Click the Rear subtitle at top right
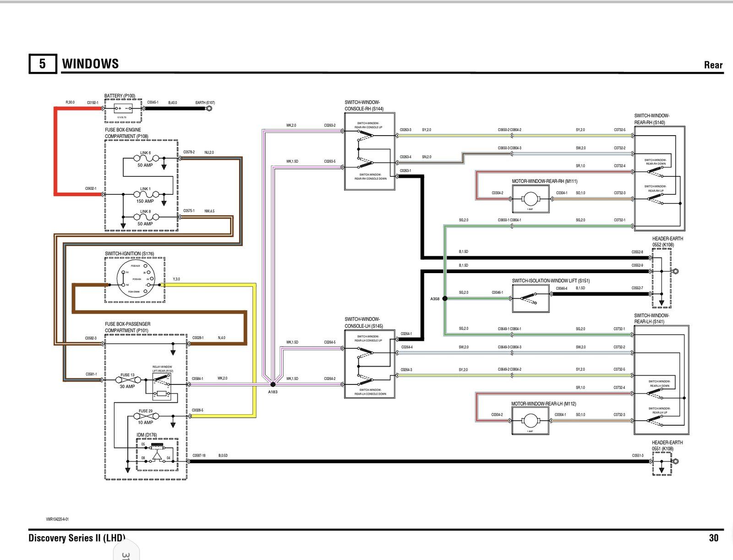The width and height of the screenshot is (733, 560). (x=713, y=65)
